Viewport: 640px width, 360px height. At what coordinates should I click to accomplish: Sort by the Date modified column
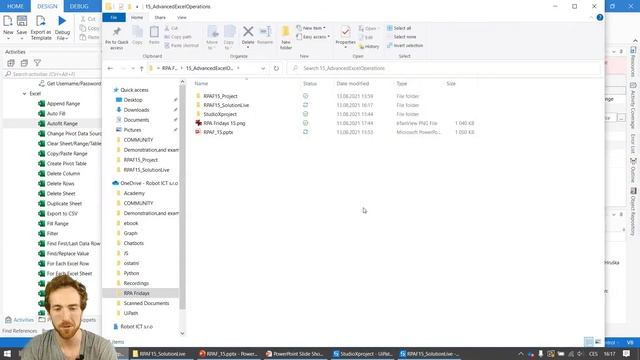353,84
